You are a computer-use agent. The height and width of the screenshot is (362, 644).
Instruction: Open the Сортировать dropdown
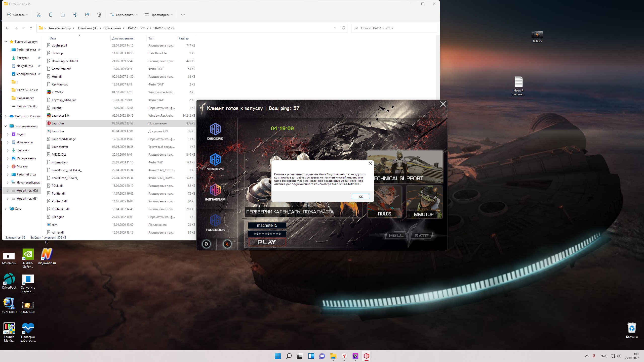[124, 15]
